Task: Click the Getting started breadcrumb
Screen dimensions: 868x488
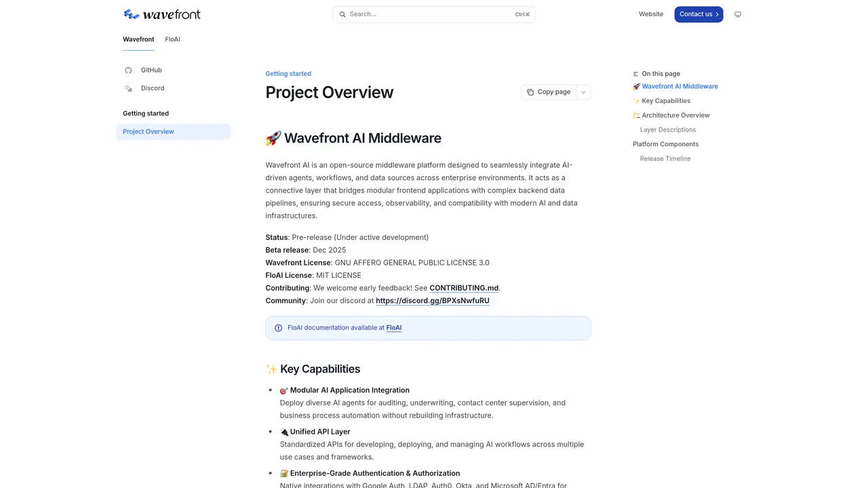Action: [288, 74]
